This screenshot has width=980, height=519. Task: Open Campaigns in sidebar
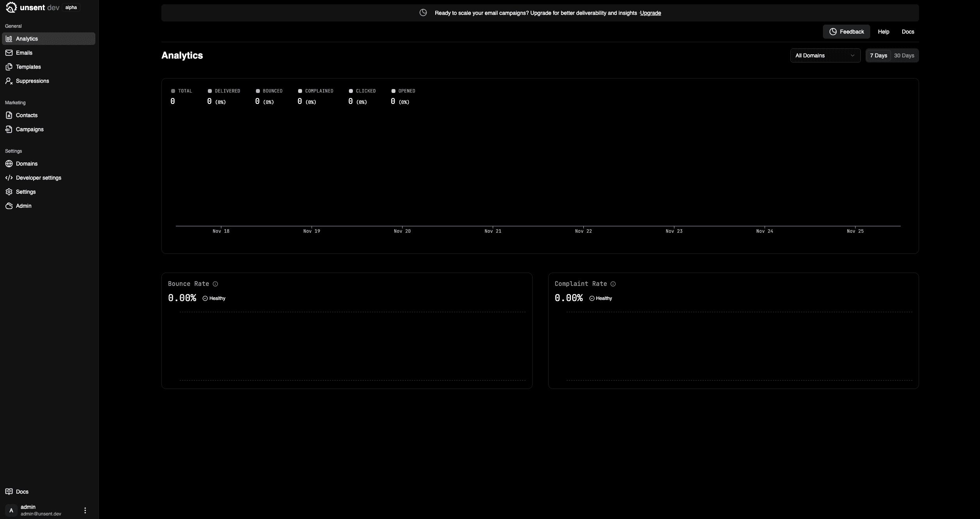pos(30,129)
